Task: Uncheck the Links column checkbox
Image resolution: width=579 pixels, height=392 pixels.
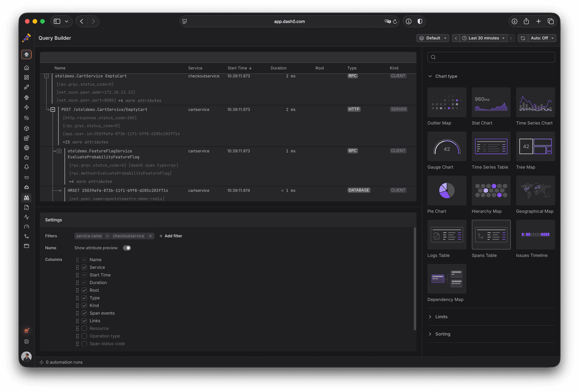Action: coord(84,321)
